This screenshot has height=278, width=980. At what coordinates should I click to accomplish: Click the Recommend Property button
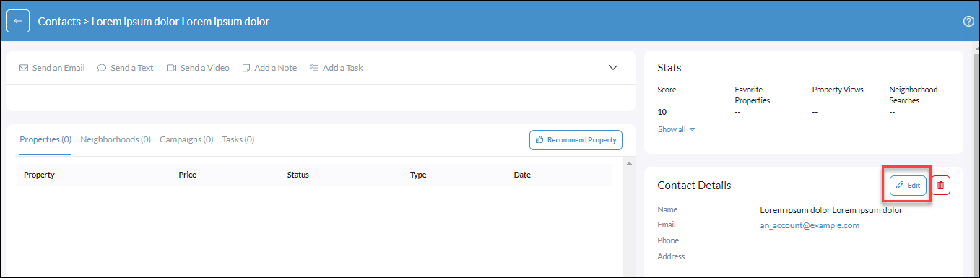(576, 140)
